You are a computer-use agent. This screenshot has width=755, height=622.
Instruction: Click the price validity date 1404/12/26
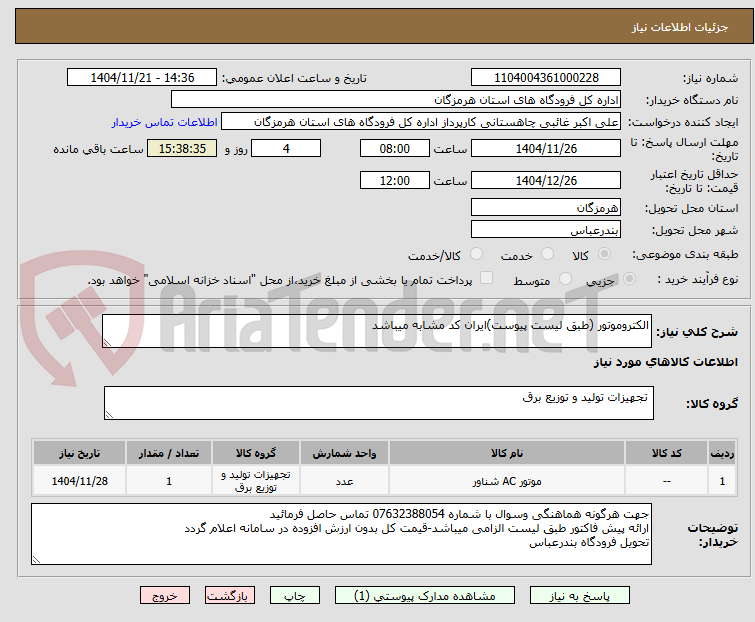546,181
